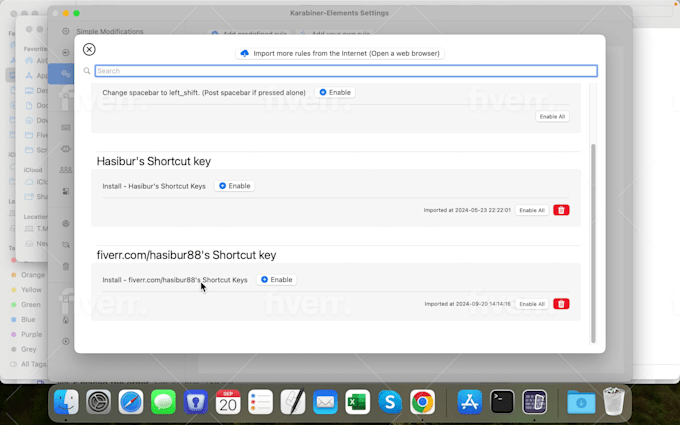Select the highlighted gears icon in Karabiner sidebar
680x425 pixels.
[66, 74]
